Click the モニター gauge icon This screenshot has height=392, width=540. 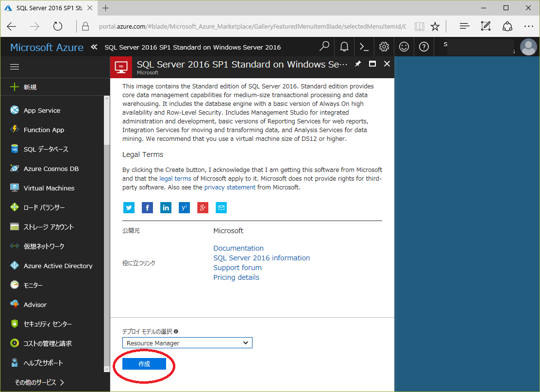click(15, 285)
